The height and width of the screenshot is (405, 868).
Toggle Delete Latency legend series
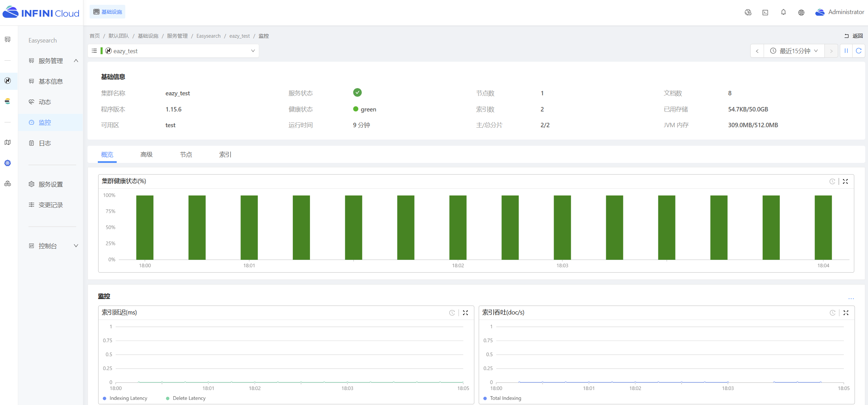pos(189,398)
